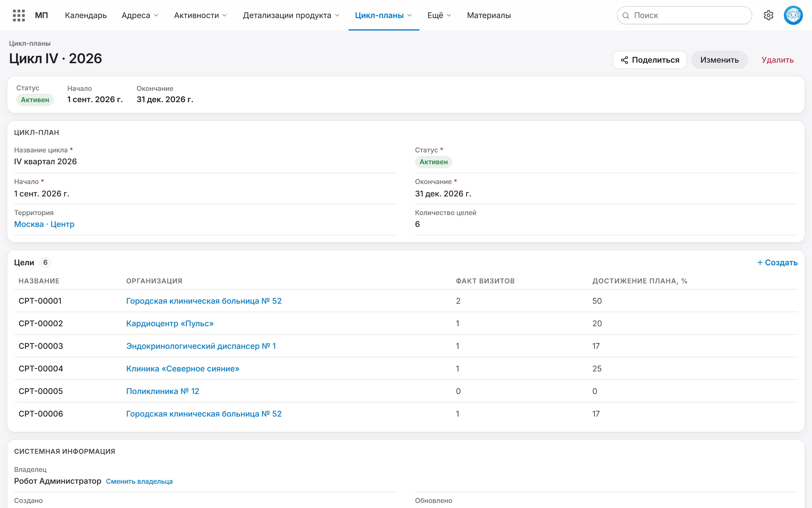
Task: Open the Москва · Центр territory link
Action: point(44,224)
